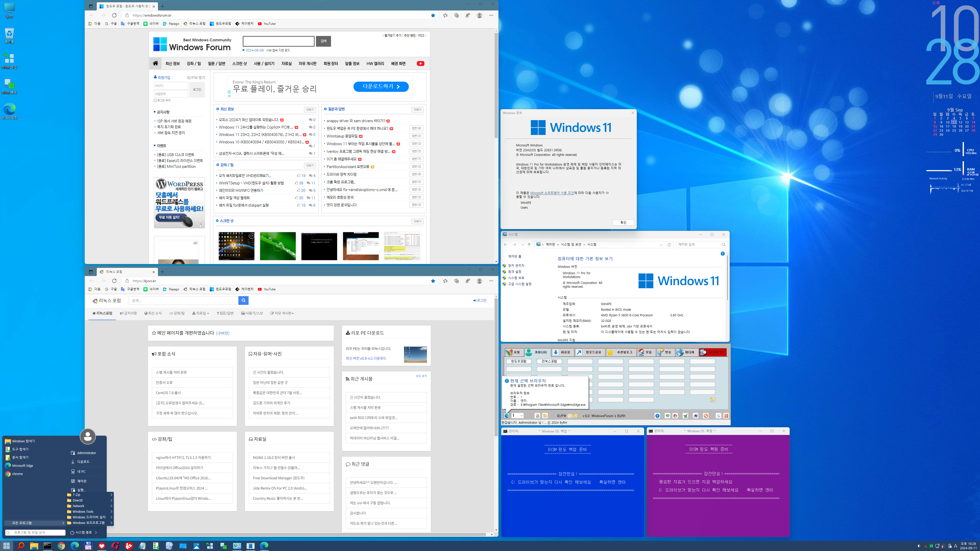Expand the Windows 보조프로그램 folder submenu
Screen dimensions: 980x551
click(x=90, y=523)
